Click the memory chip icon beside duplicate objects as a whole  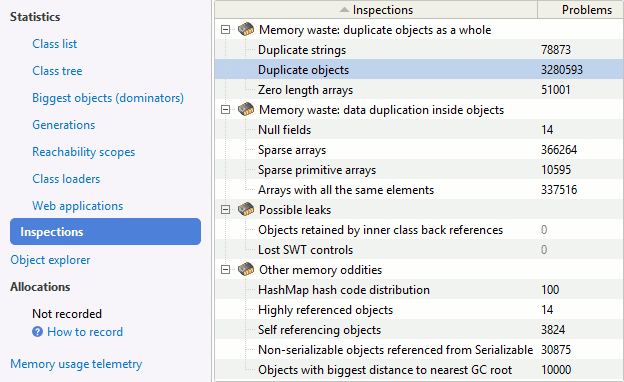point(246,29)
